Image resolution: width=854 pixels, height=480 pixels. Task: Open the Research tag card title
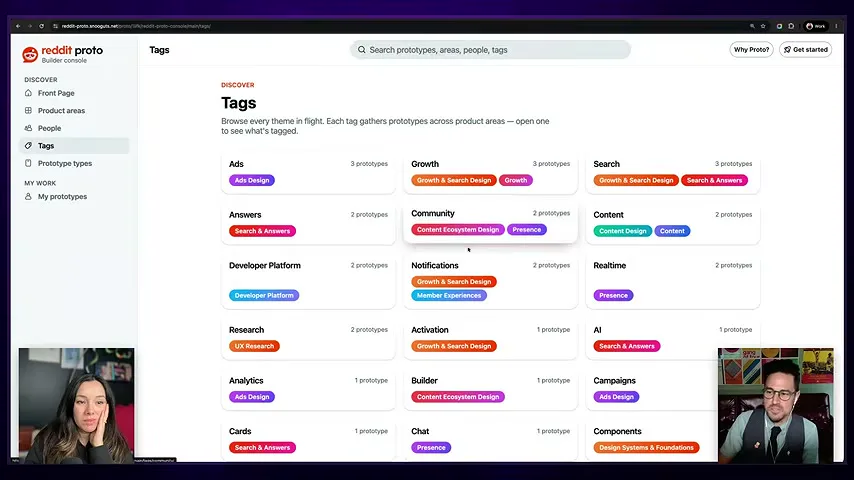pos(246,330)
